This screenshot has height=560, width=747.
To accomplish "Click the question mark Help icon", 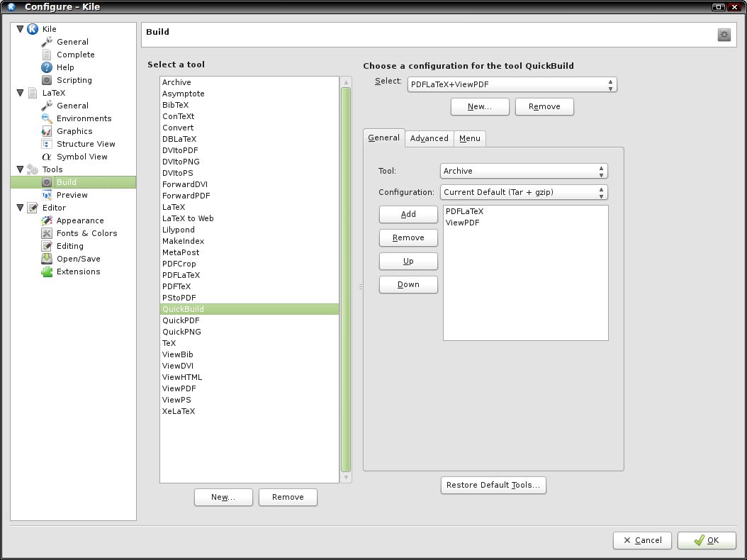I will (x=47, y=67).
